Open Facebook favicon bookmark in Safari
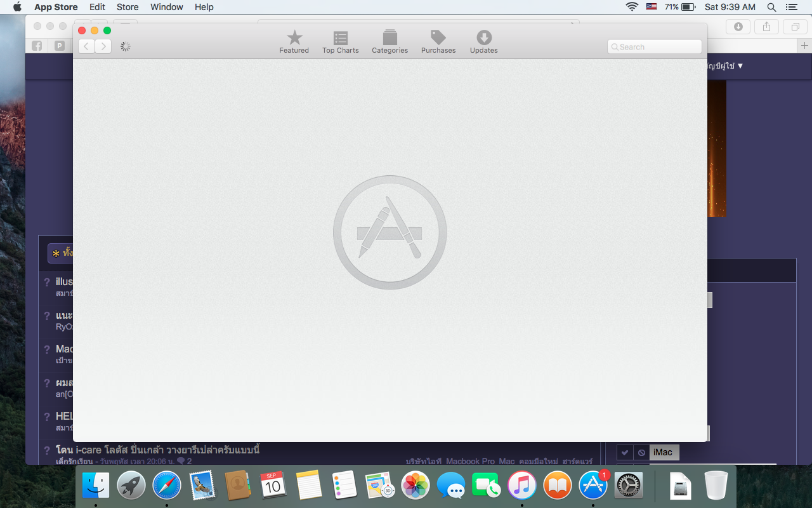 tap(37, 46)
